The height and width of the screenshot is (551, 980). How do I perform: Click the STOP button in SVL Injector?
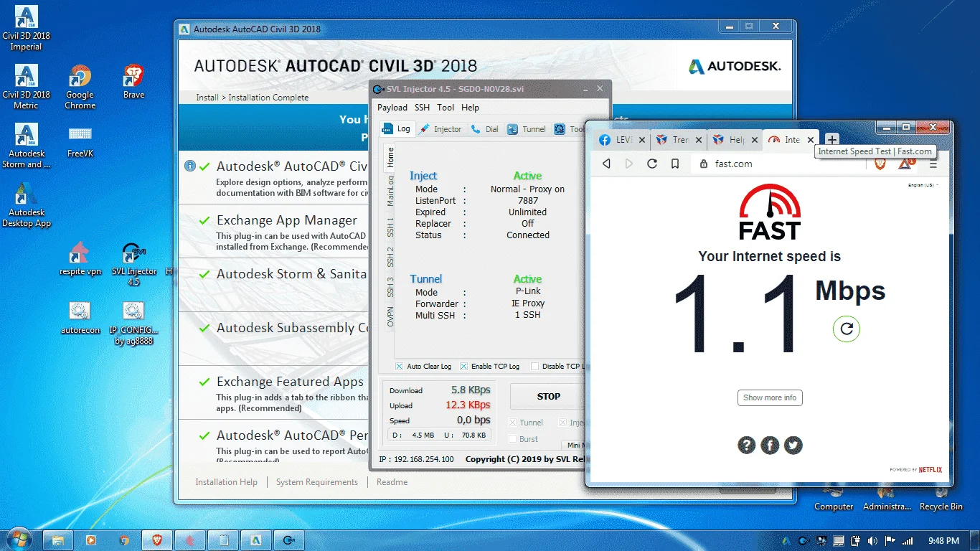tap(548, 396)
